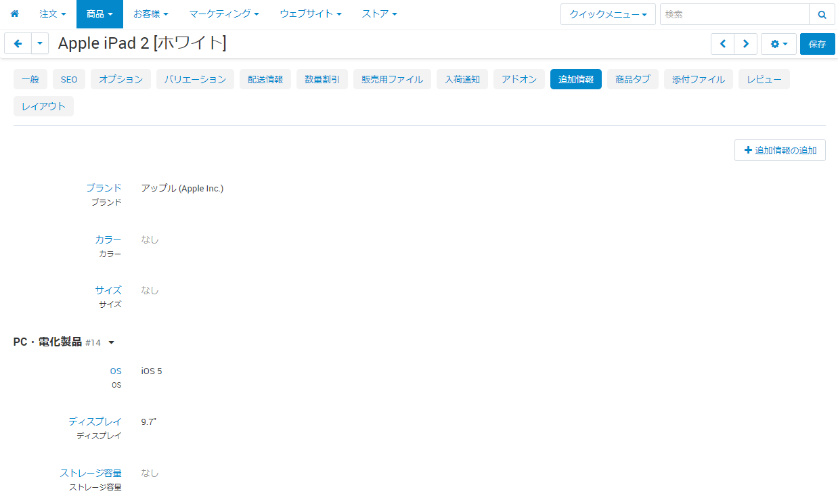Click the Apple iPad 2 [ホワイト] title

click(x=142, y=43)
